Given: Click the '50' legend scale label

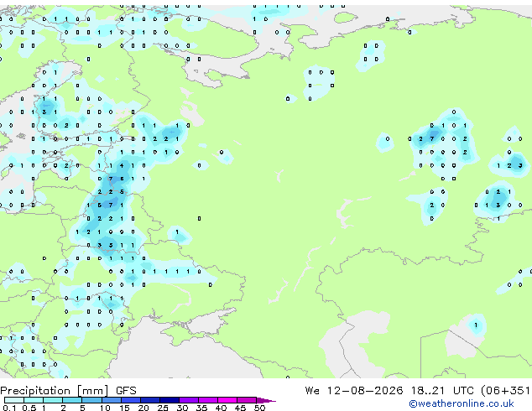Looking at the screenshot, I should click(259, 408).
